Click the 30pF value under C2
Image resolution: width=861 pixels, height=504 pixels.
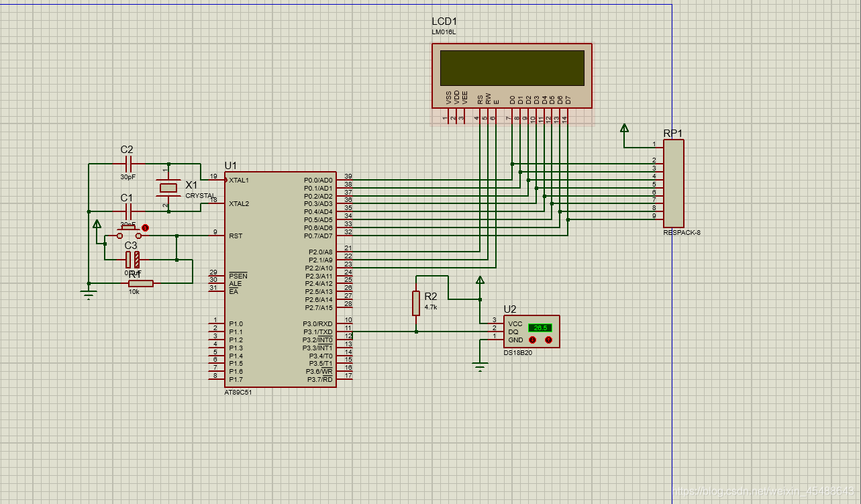tap(128, 177)
